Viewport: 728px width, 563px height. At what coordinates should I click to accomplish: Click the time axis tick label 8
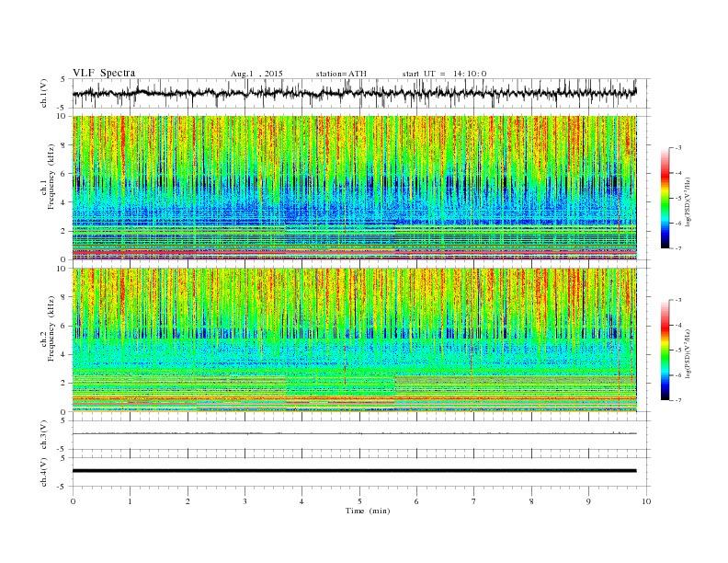(x=531, y=501)
